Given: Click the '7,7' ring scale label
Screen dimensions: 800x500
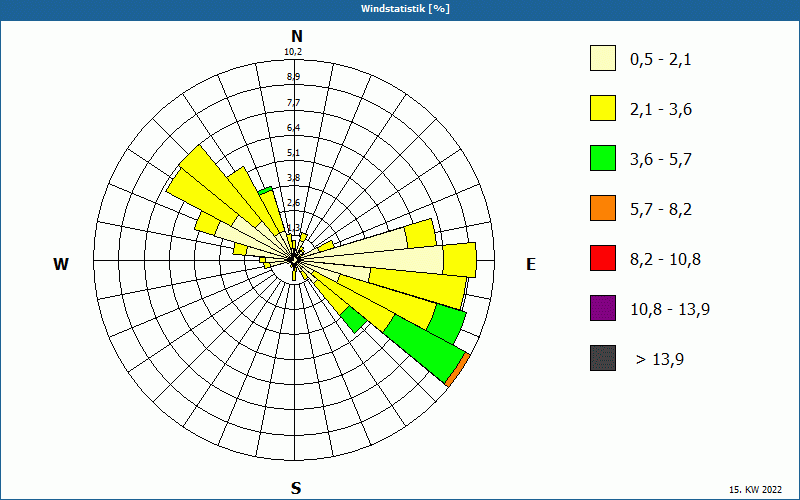Looking at the screenshot, I should tap(293, 103).
